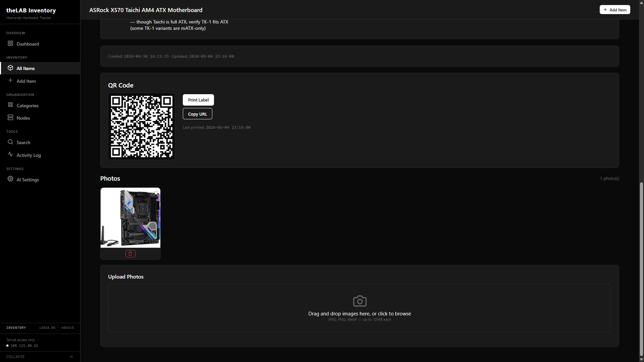Open the motherboard photo thumbnail
This screenshot has height=362, width=644.
[130, 218]
